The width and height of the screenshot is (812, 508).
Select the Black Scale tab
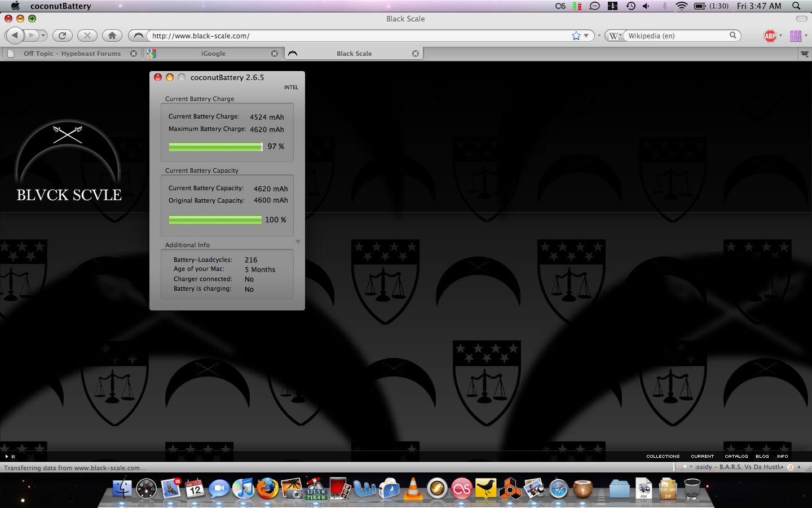pyautogui.click(x=354, y=54)
